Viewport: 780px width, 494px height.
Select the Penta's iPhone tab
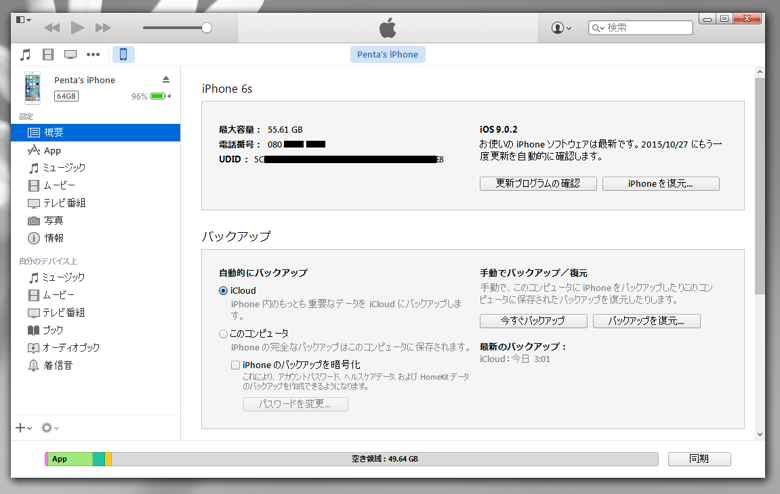click(388, 54)
